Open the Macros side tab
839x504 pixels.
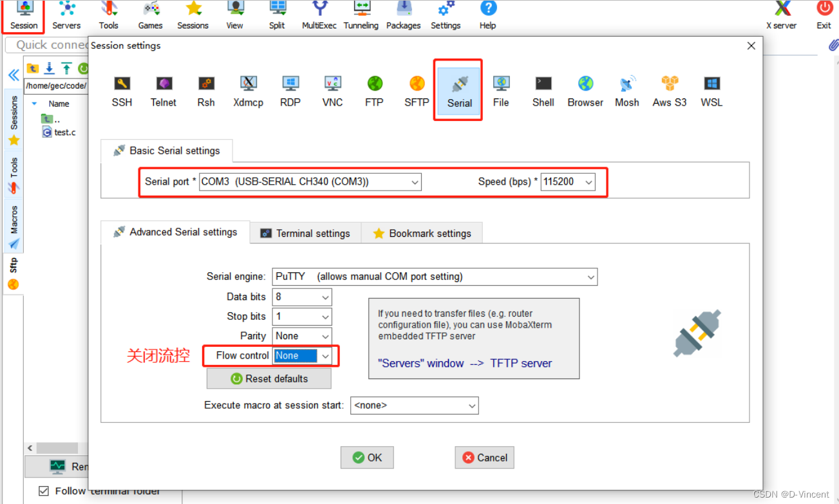coord(14,227)
